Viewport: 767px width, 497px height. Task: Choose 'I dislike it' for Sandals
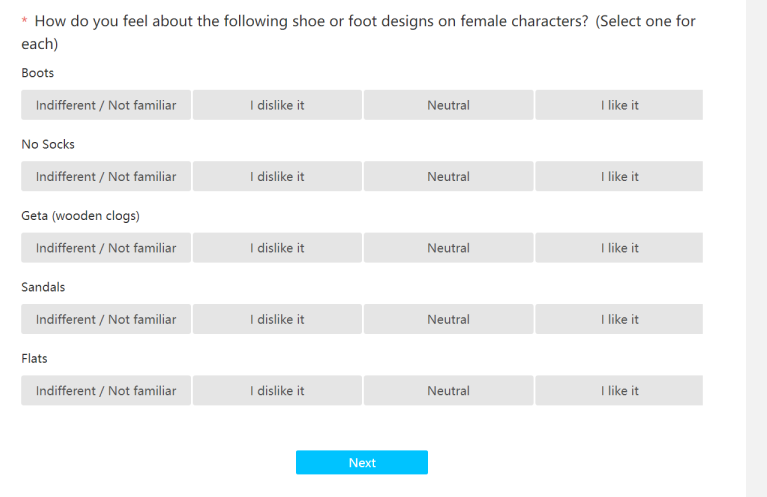(277, 319)
